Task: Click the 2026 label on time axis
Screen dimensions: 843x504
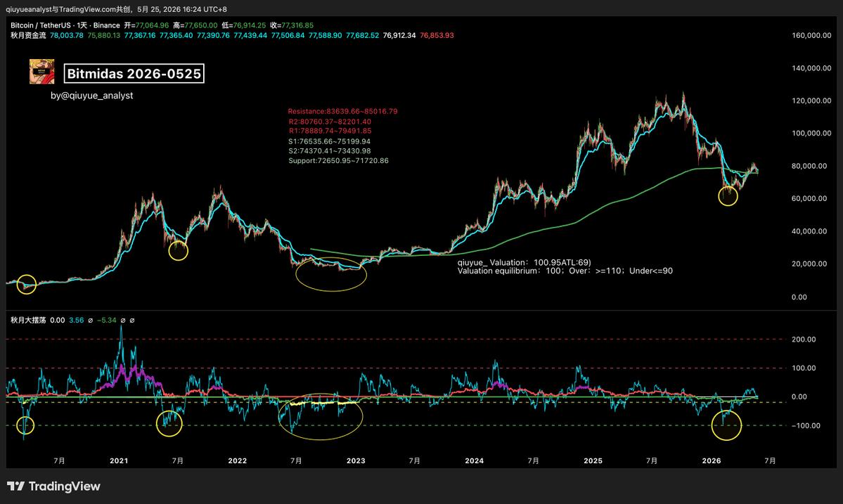Action: tap(712, 461)
